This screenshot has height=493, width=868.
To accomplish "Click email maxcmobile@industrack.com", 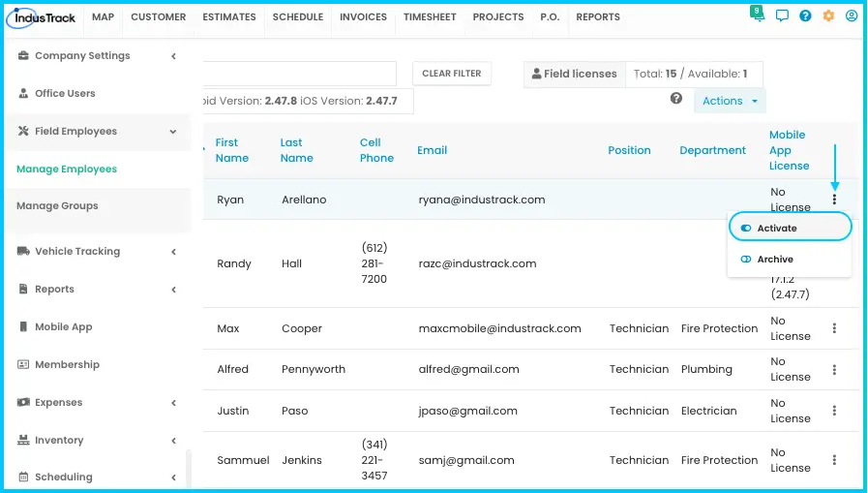I will click(500, 328).
